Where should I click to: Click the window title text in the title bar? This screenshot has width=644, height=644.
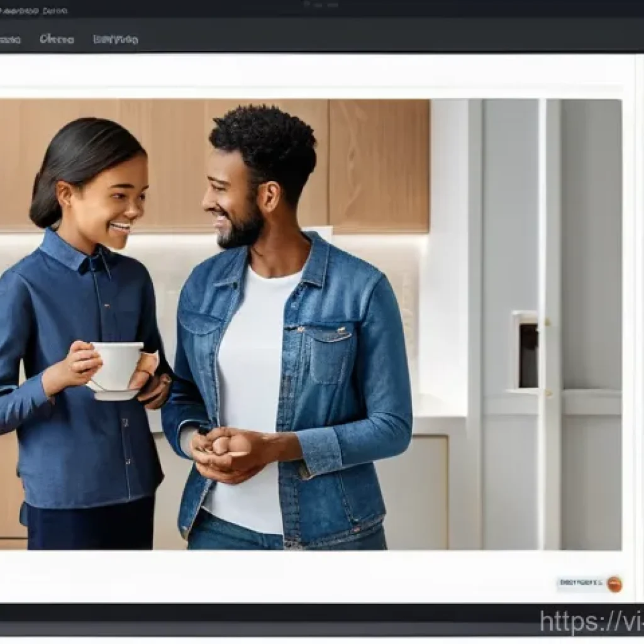pos(35,11)
